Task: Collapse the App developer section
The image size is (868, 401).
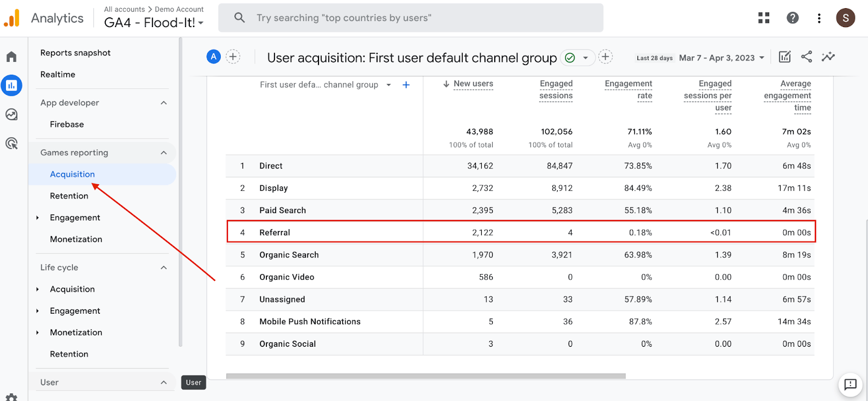Action: pyautogui.click(x=164, y=103)
